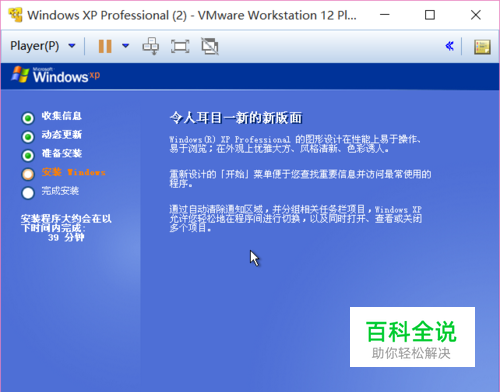Viewport: 500px width, 392px height.
Task: Minimize the VMware Player window
Action: pos(385,15)
